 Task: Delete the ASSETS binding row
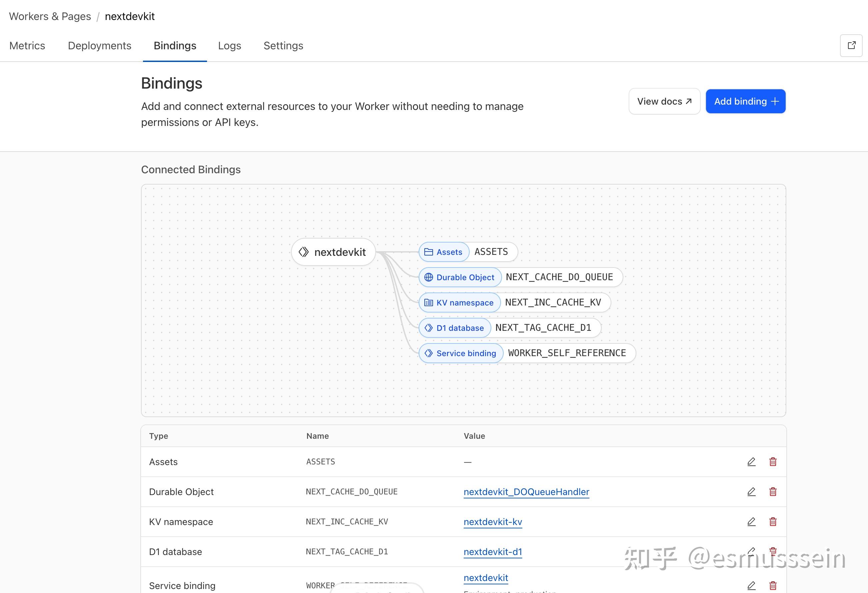point(773,462)
